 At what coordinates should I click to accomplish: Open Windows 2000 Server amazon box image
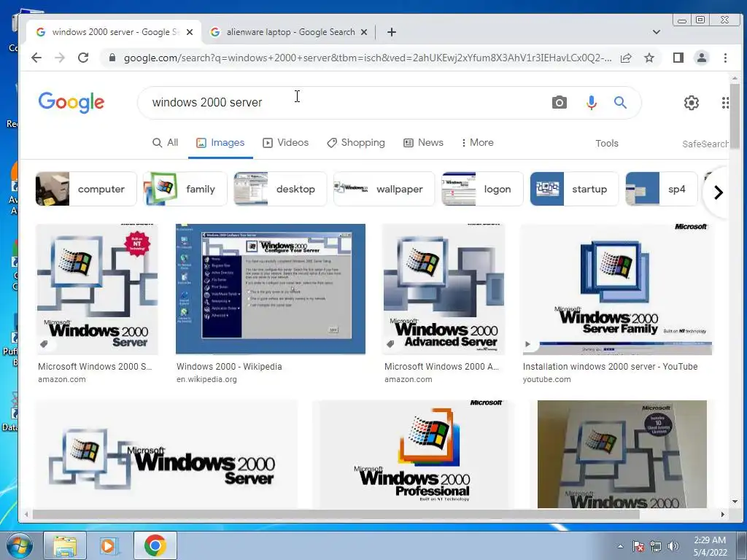coord(97,289)
